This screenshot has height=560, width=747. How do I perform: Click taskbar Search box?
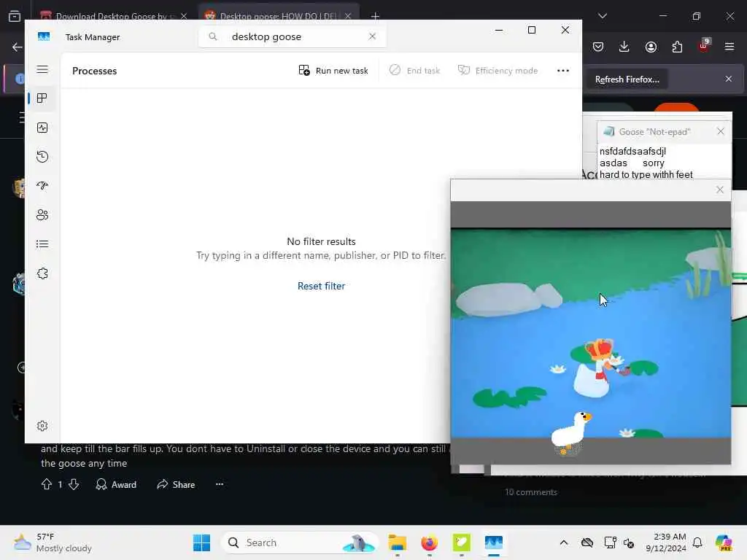point(299,542)
